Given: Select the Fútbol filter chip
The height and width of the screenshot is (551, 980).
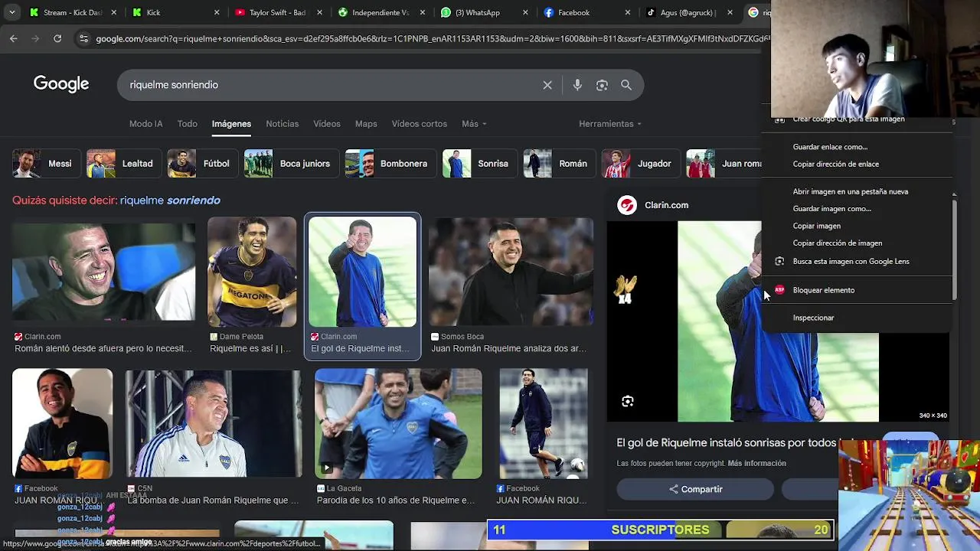Looking at the screenshot, I should tap(203, 164).
